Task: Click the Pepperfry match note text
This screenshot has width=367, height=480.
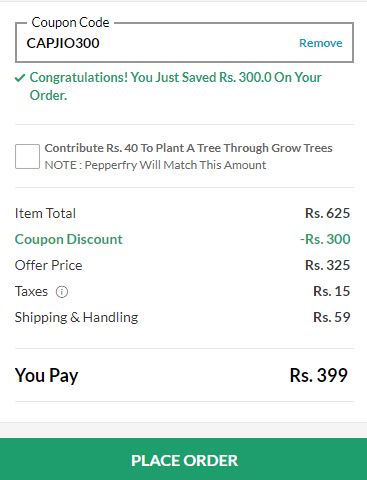Action: (x=155, y=165)
